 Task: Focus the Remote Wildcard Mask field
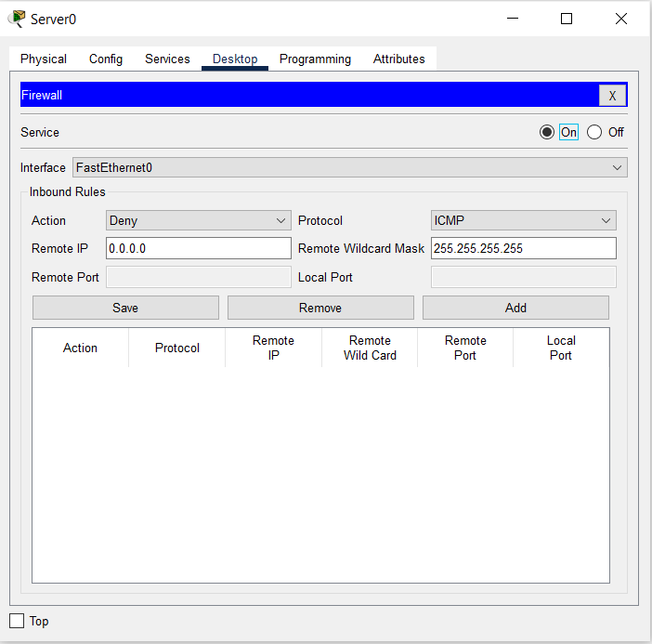523,248
